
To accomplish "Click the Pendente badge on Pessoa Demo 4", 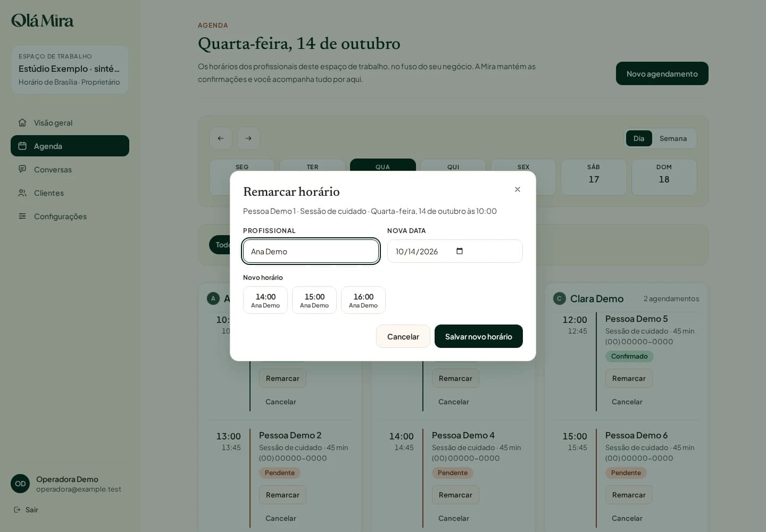I will click(453, 473).
